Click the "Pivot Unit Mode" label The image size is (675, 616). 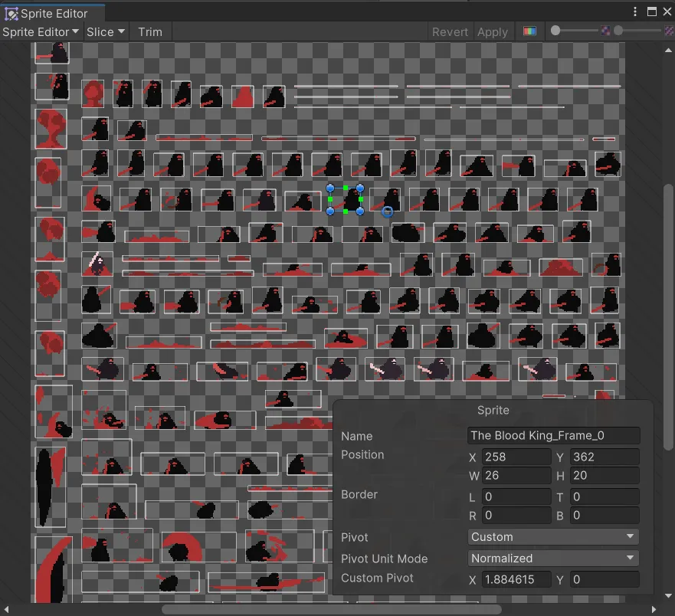click(x=385, y=559)
